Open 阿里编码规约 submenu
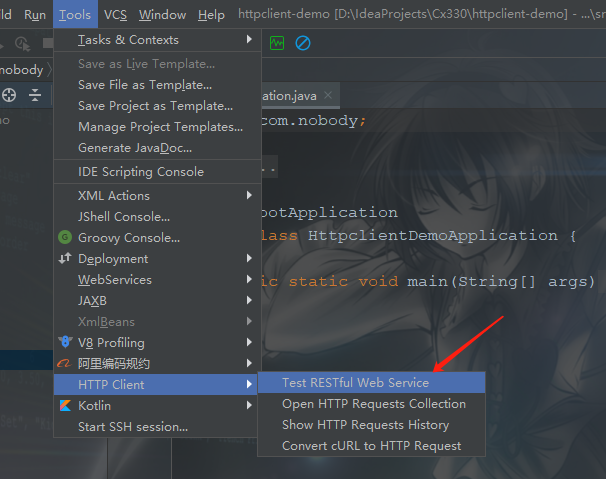This screenshot has height=479, width=606. tap(157, 363)
